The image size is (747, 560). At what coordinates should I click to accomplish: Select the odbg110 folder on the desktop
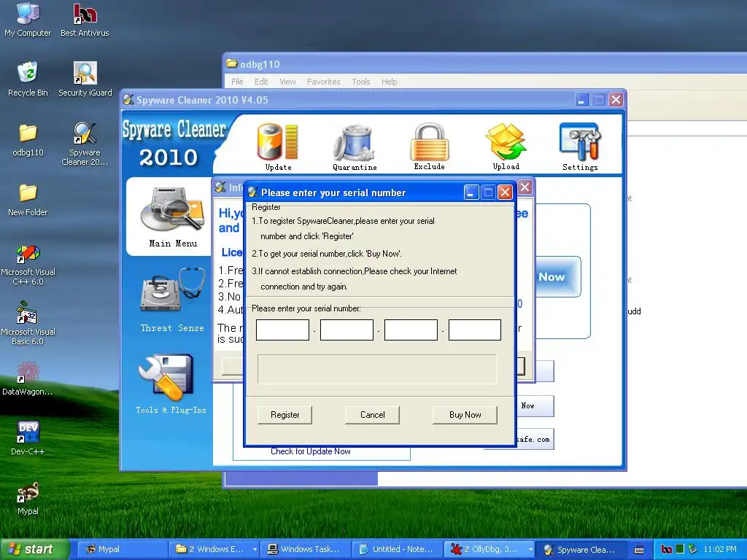click(28, 139)
